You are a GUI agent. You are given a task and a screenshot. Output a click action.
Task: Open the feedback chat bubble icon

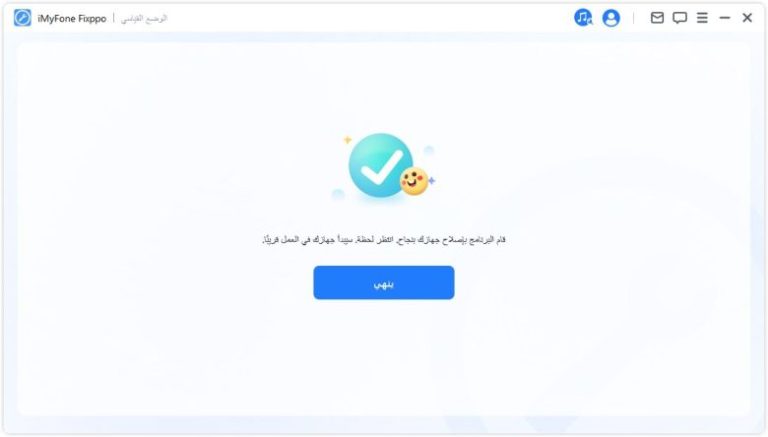(x=679, y=18)
